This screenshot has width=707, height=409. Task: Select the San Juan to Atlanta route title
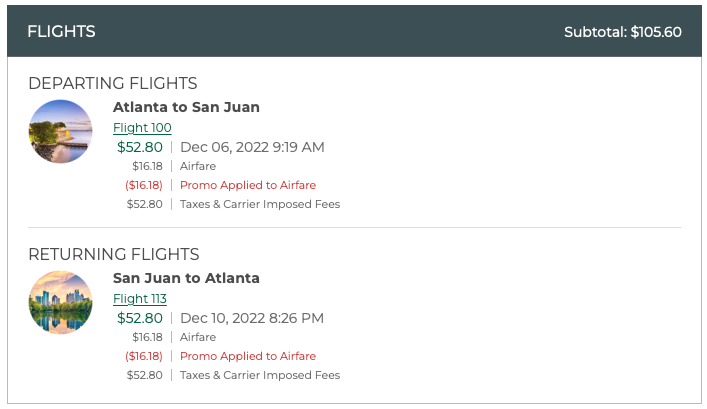point(186,278)
